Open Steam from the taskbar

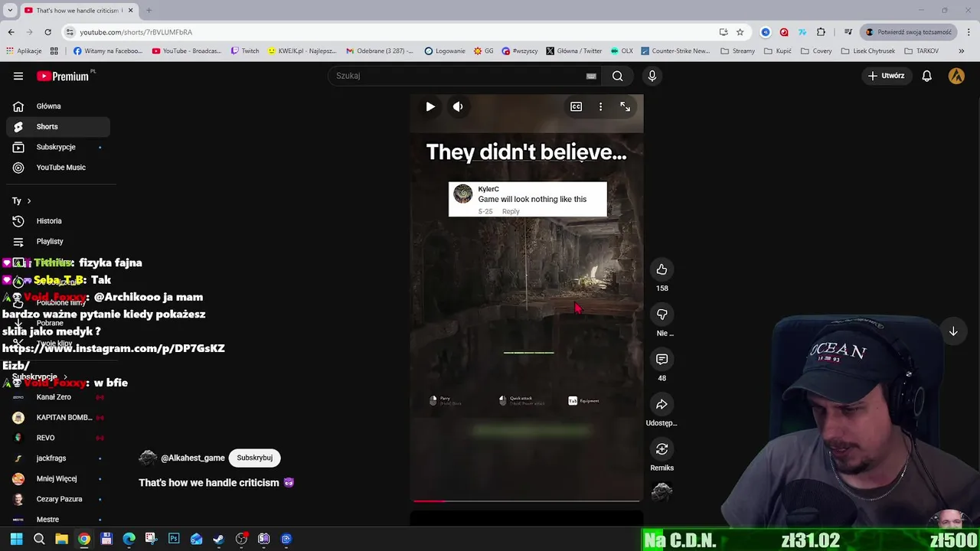point(218,539)
